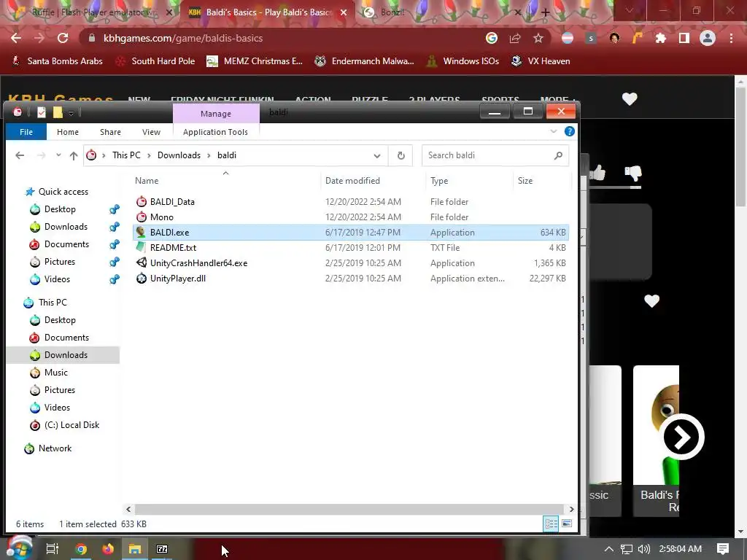Viewport: 747px width, 560px height.
Task: Click the BALDI.exe file icon
Action: pyautogui.click(x=141, y=232)
